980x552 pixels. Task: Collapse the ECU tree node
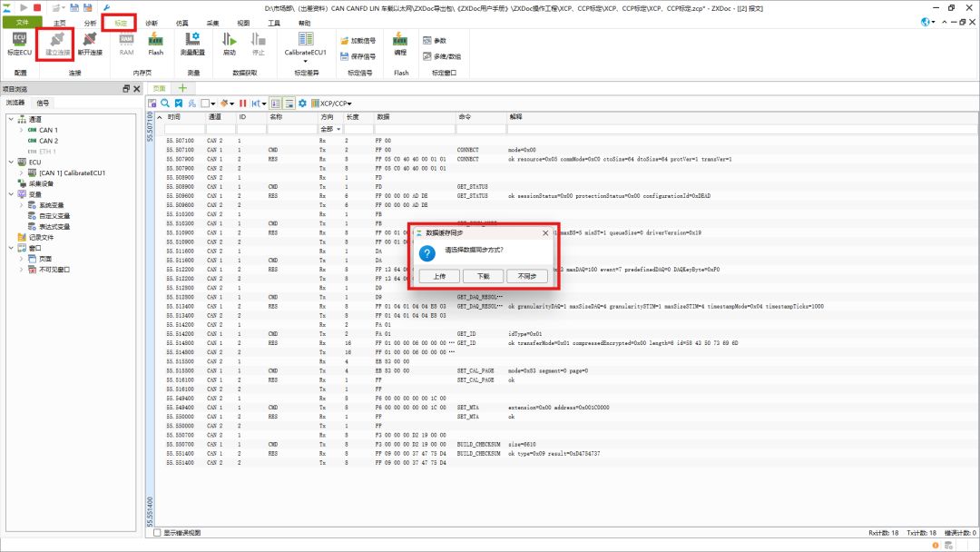click(x=11, y=162)
